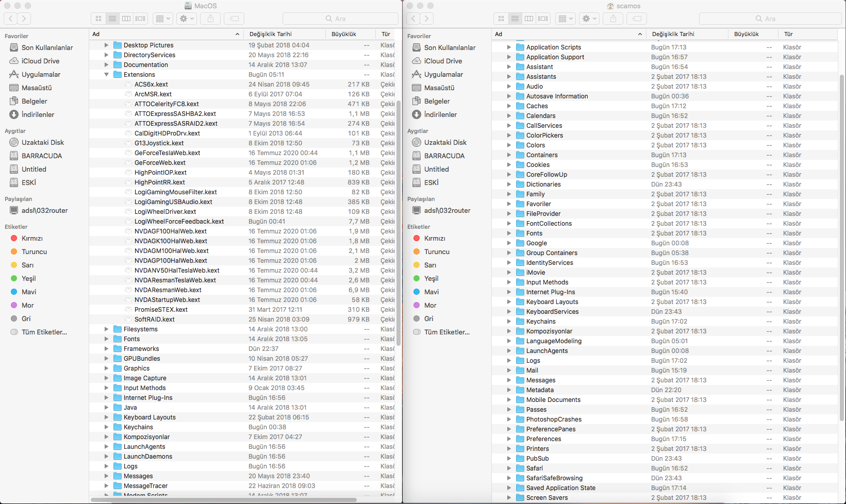Select the NVDAStartupWeb.kext file
The width and height of the screenshot is (846, 504).
(167, 300)
